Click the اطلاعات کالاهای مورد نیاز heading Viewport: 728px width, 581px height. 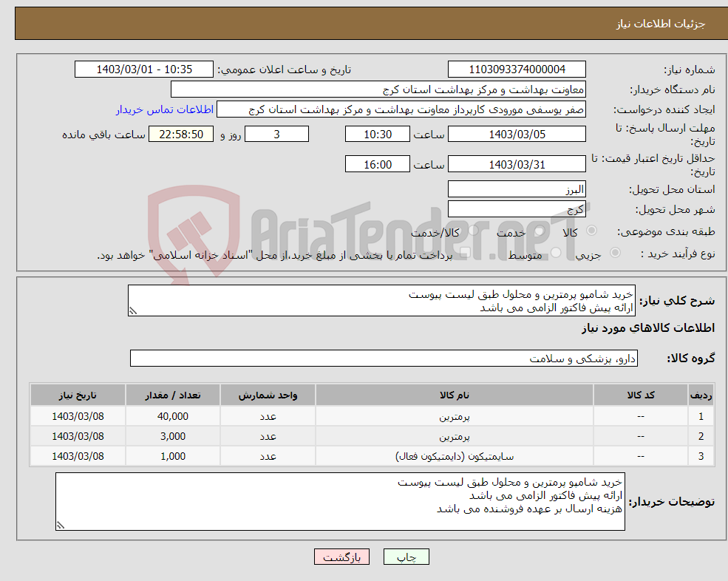point(648,328)
